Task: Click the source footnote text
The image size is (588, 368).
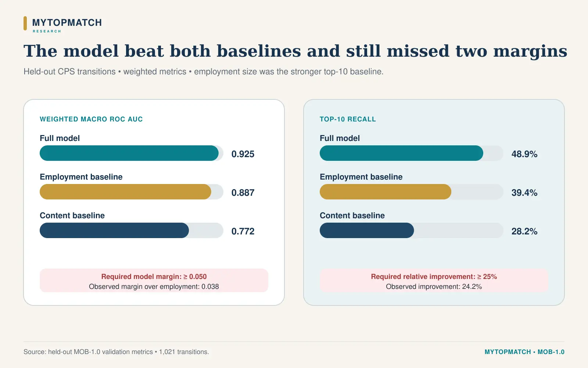Action: click(x=116, y=352)
